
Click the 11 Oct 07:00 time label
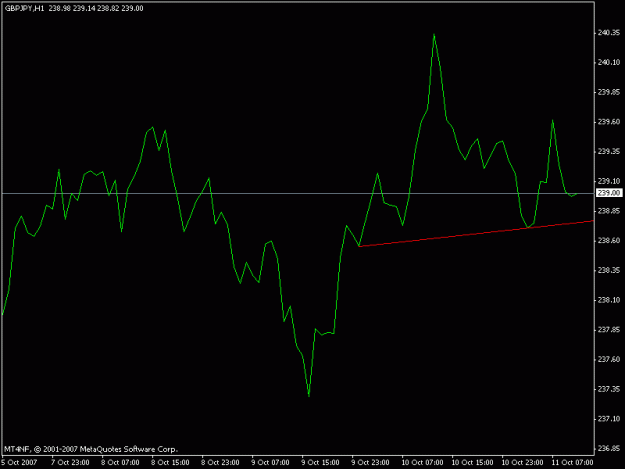(x=572, y=462)
